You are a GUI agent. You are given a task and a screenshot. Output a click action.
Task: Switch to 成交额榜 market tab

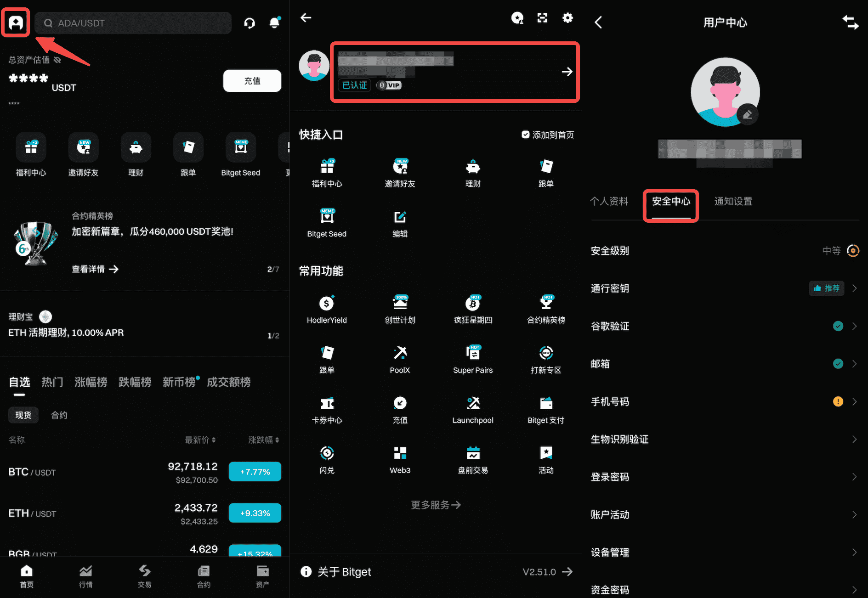229,382
